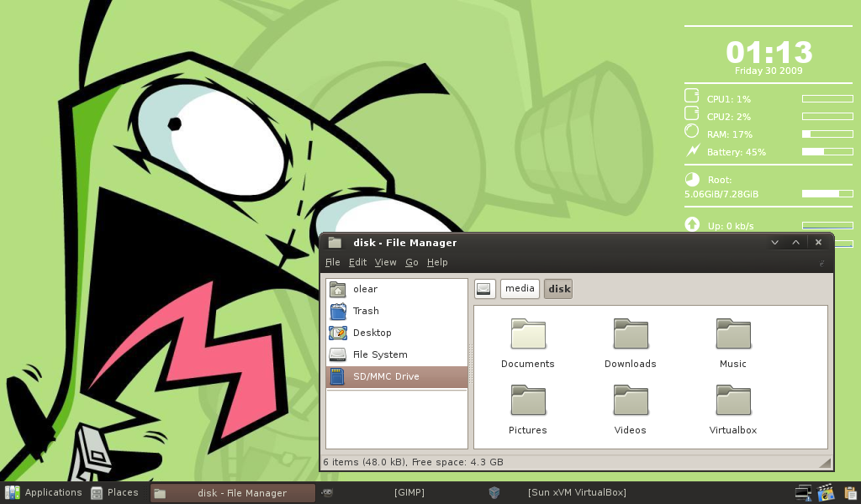Click the VirtualBox cube icon in taskbar
The image size is (861, 504).
[x=494, y=492]
